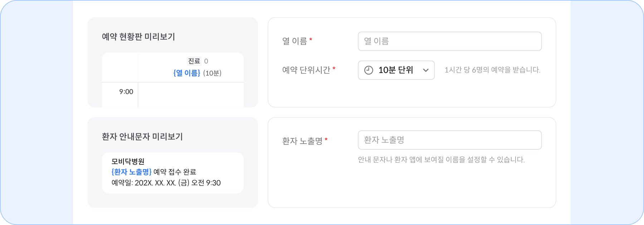
Task: Expand the 10분 단위 dropdown chevron
Action: pyautogui.click(x=426, y=70)
